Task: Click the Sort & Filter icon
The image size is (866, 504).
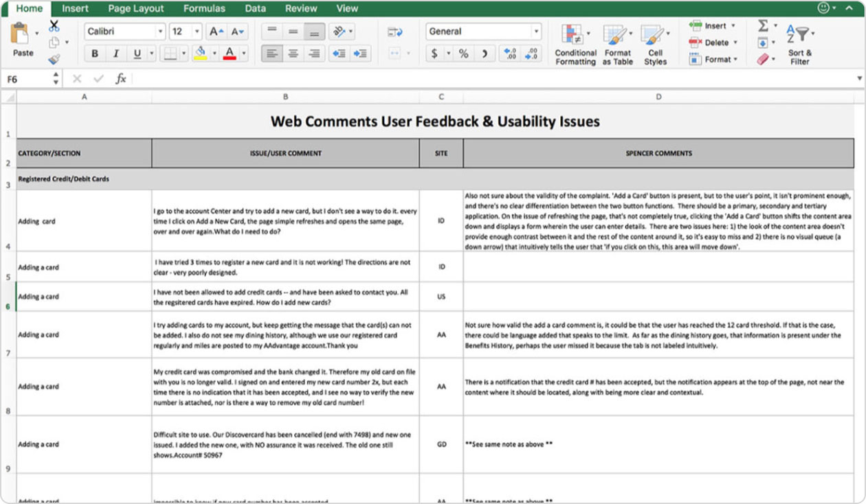Action: click(800, 45)
